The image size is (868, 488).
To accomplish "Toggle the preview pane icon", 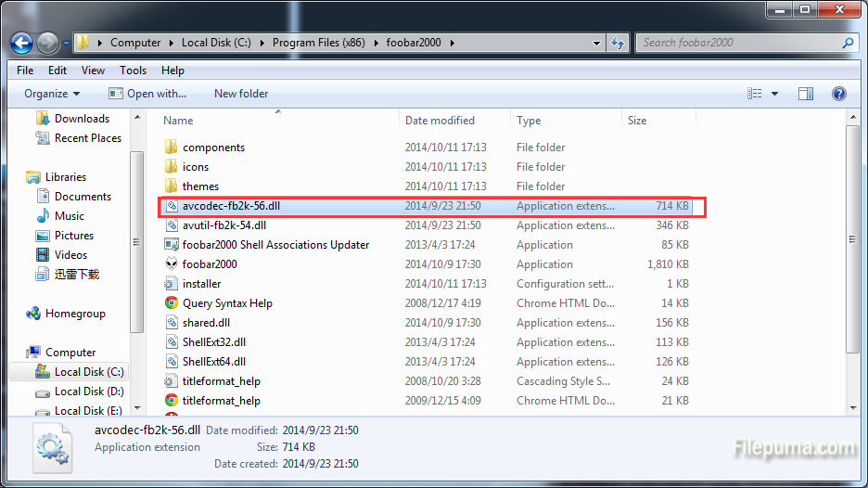I will click(805, 94).
